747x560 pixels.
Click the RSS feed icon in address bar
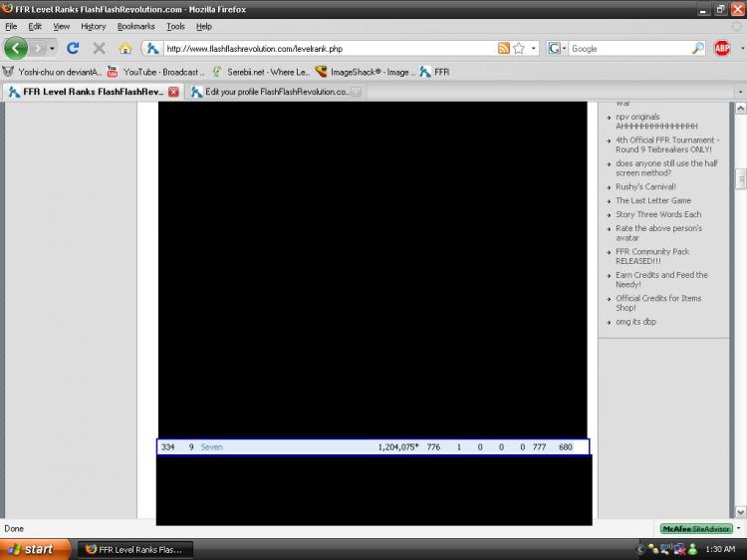pyautogui.click(x=504, y=48)
